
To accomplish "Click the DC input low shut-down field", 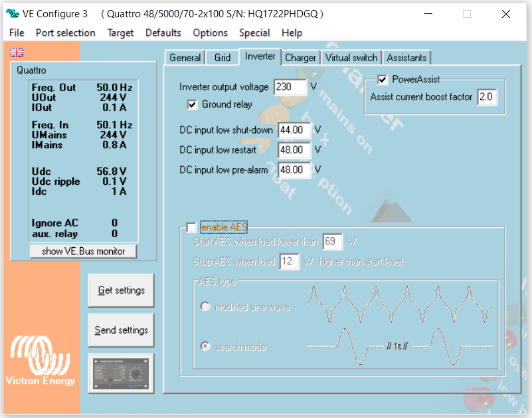I will pyautogui.click(x=294, y=130).
